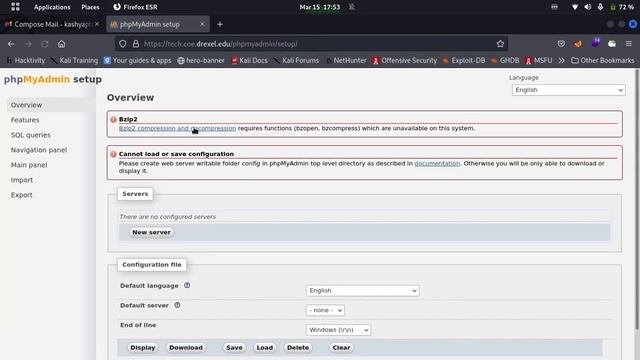Click the Delete button
The height and width of the screenshot is (360, 640).
point(298,348)
